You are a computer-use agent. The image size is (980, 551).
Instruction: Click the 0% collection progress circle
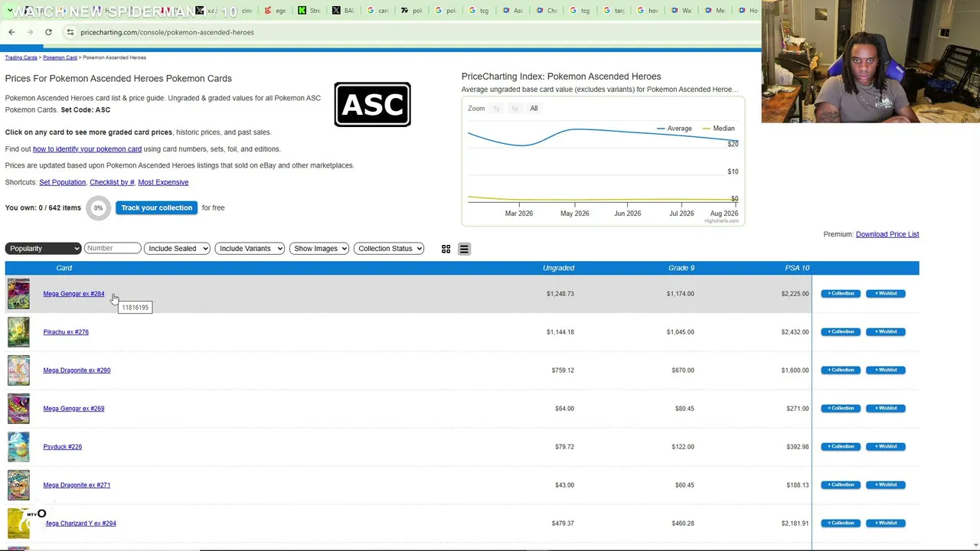point(98,208)
